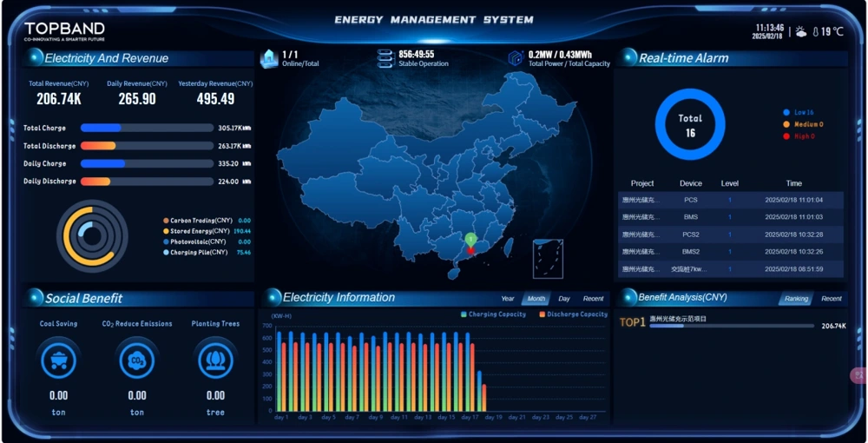Click the Total Discharge progress bar
The height and width of the screenshot is (443, 868).
(147, 146)
